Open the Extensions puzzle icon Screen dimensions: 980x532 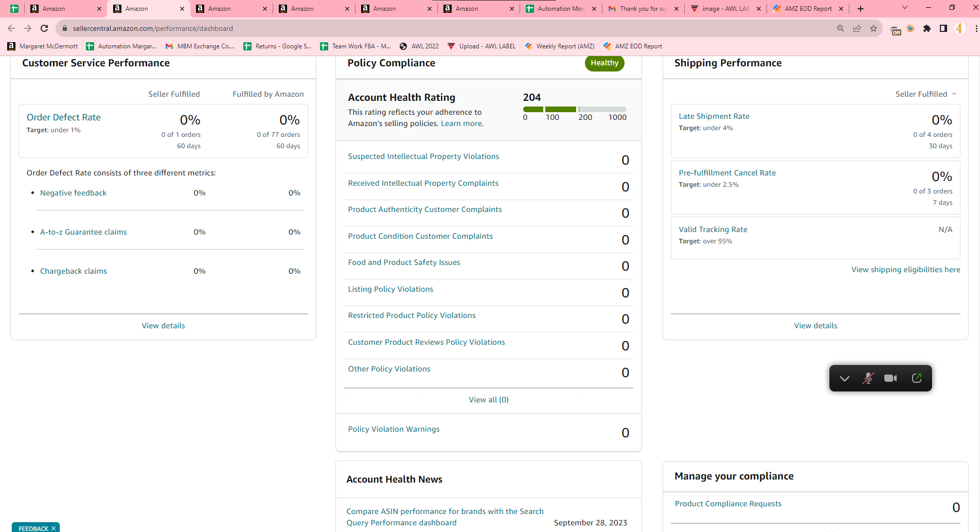point(927,28)
